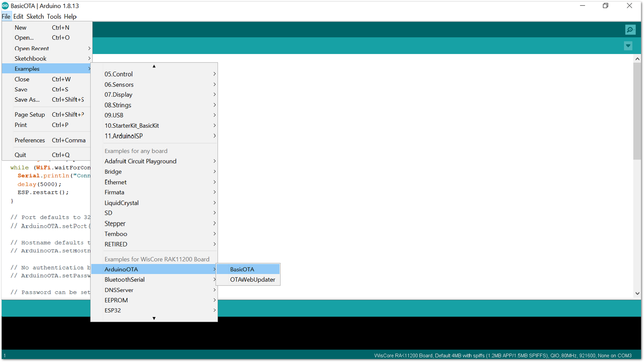Expand the 07.Display examples submenu
This screenshot has height=362, width=644.
click(x=154, y=94)
